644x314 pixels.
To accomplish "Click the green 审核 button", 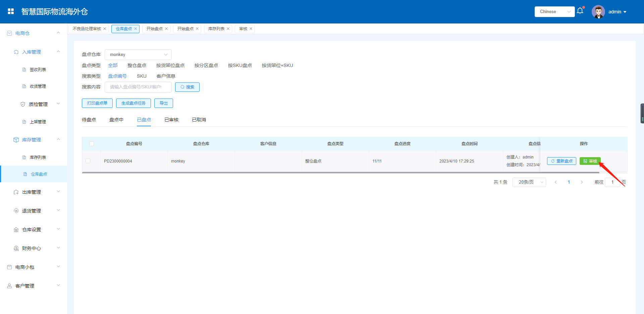I will coord(590,161).
